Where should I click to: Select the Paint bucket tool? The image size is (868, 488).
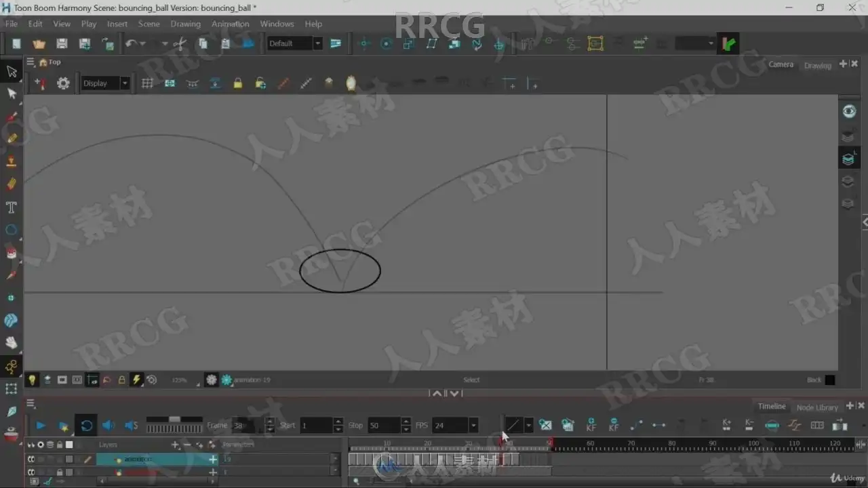(x=12, y=252)
